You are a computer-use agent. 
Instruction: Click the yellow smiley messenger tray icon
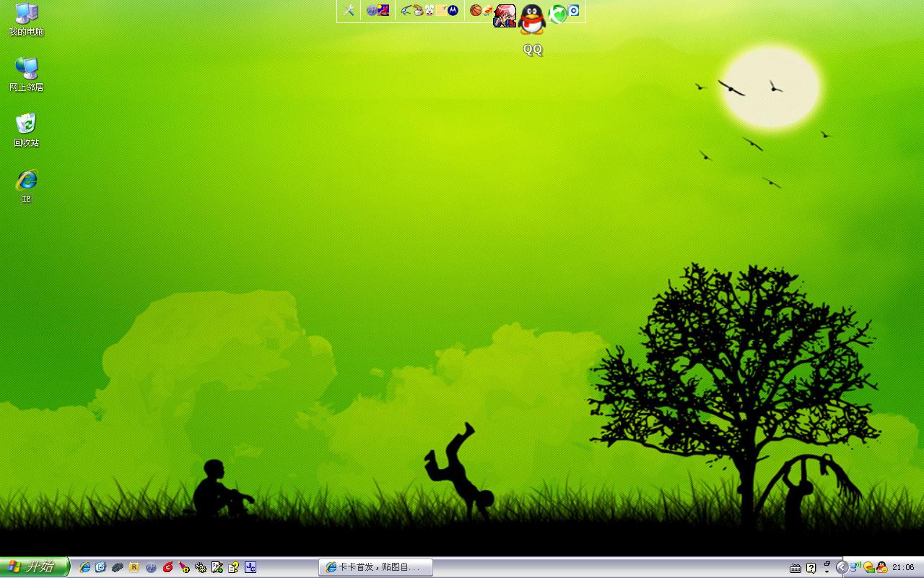(868, 567)
